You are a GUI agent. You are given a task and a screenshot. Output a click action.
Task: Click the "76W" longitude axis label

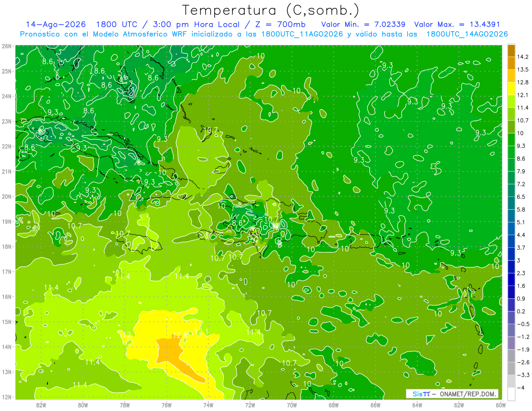pyautogui.click(x=166, y=405)
